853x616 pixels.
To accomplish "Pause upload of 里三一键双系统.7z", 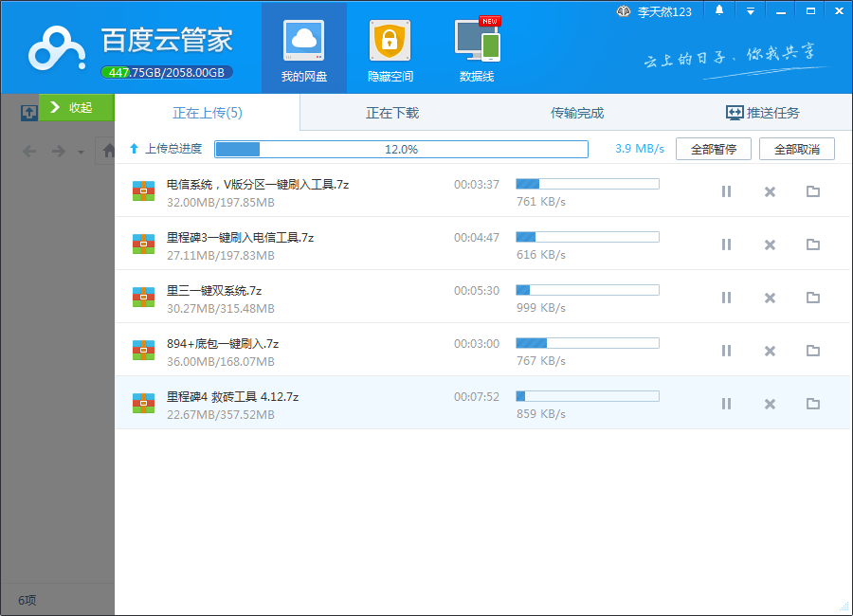I will pos(726,298).
